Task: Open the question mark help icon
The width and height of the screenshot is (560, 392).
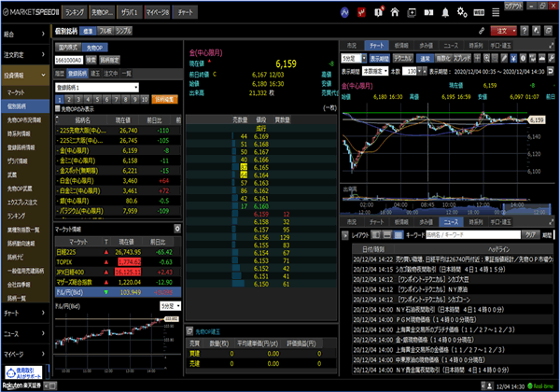Action: pos(525,31)
